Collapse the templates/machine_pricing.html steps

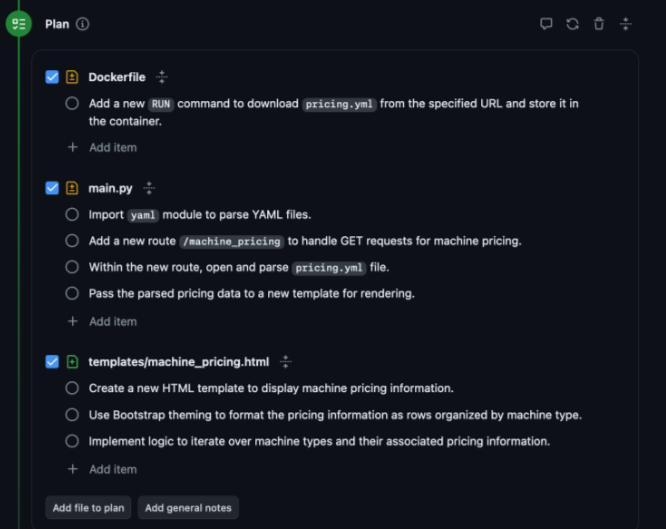286,362
